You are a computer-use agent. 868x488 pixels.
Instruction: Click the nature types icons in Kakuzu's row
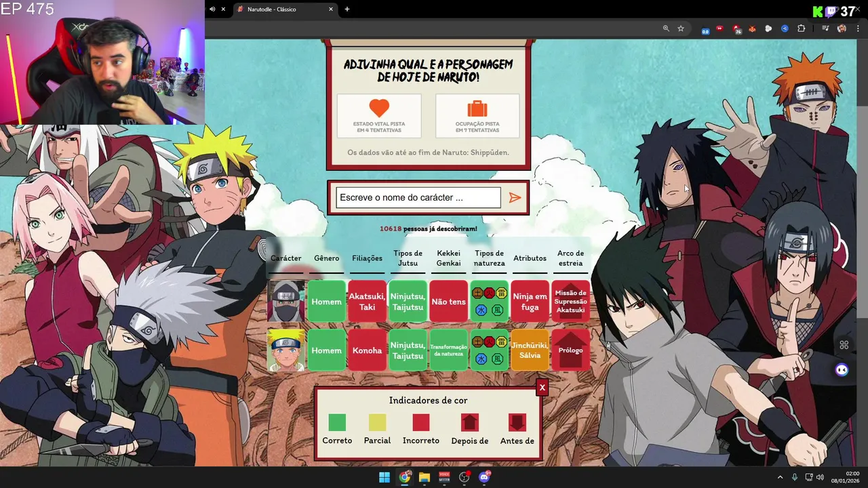coord(489,302)
